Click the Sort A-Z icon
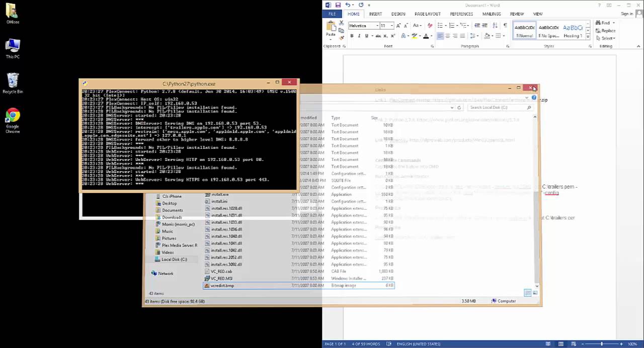The height and width of the screenshot is (348, 644). click(x=495, y=26)
